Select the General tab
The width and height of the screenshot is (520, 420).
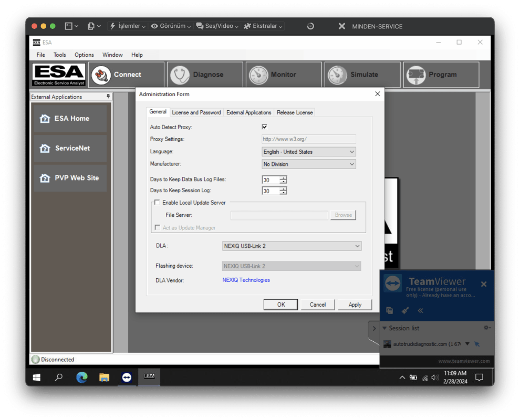point(158,112)
